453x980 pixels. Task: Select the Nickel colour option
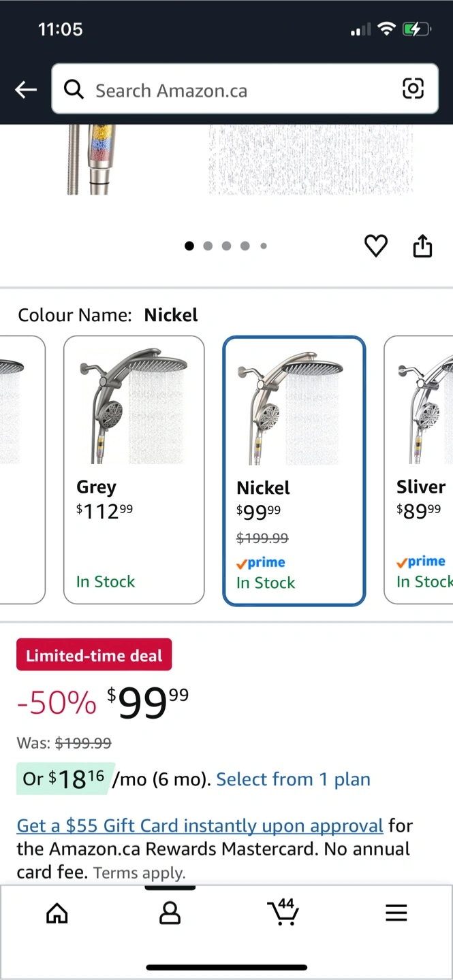pos(294,470)
